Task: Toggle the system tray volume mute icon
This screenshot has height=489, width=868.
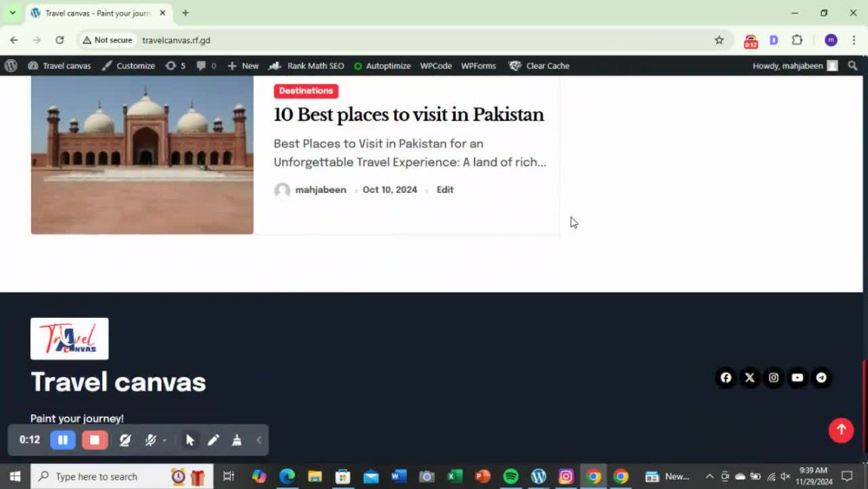Action: pyautogui.click(x=785, y=476)
